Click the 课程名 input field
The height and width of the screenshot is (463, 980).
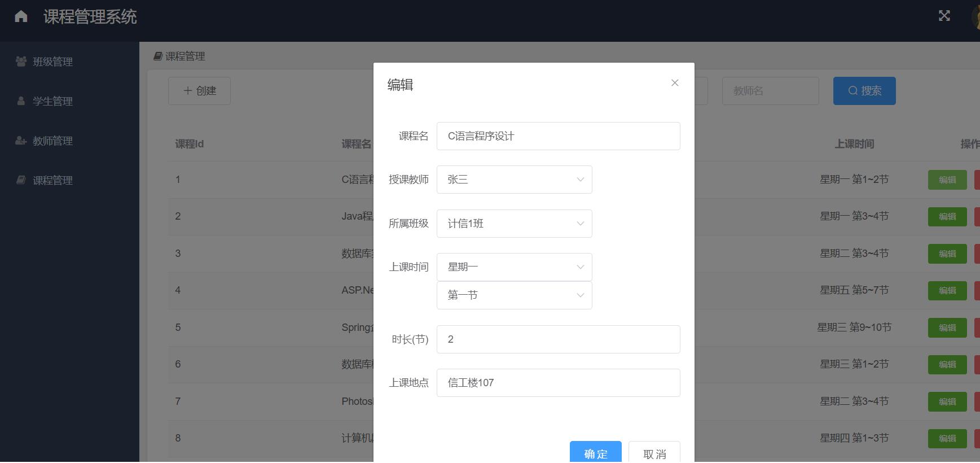point(558,136)
